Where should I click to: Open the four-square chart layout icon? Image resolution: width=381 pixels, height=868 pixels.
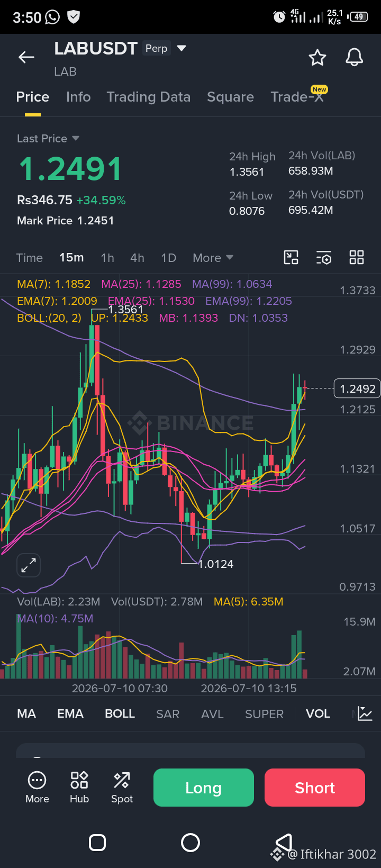(x=357, y=257)
